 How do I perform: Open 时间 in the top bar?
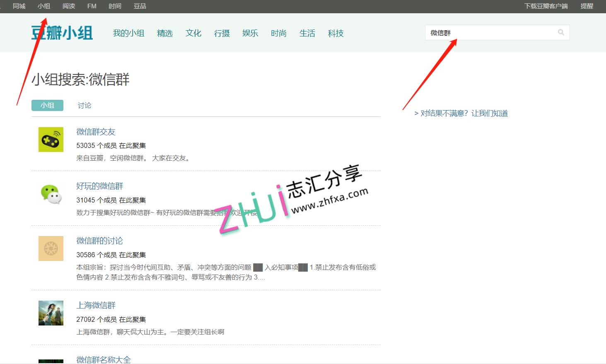click(x=115, y=6)
